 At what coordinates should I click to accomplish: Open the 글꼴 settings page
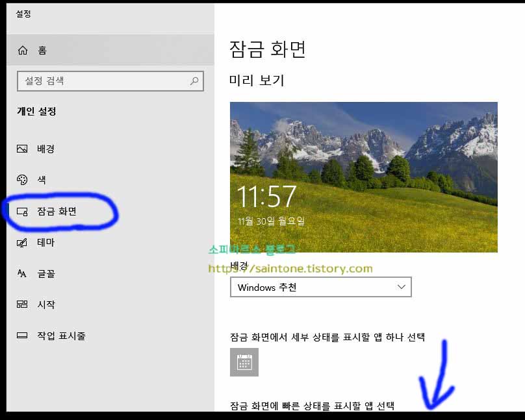click(46, 274)
